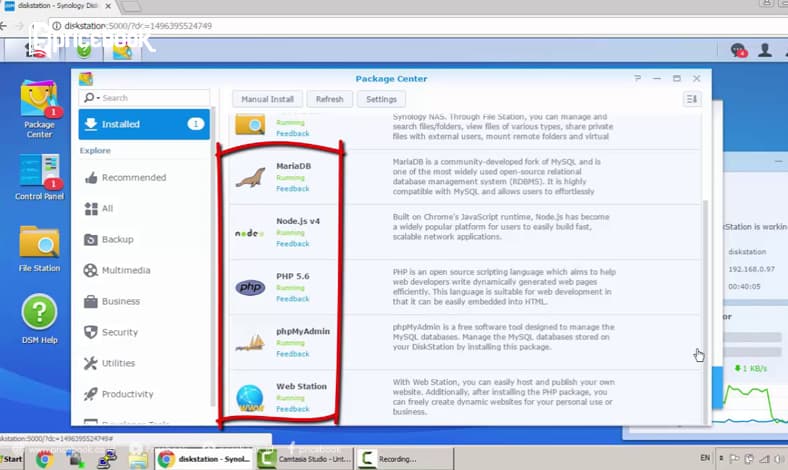Image resolution: width=788 pixels, height=470 pixels.
Task: Click the Backup category icon
Action: 90,239
